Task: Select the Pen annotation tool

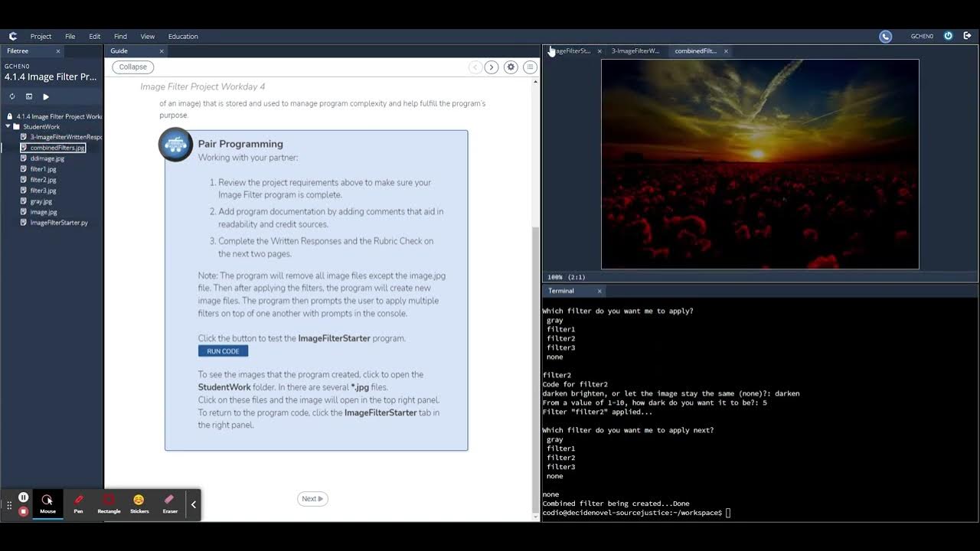Action: (x=78, y=504)
